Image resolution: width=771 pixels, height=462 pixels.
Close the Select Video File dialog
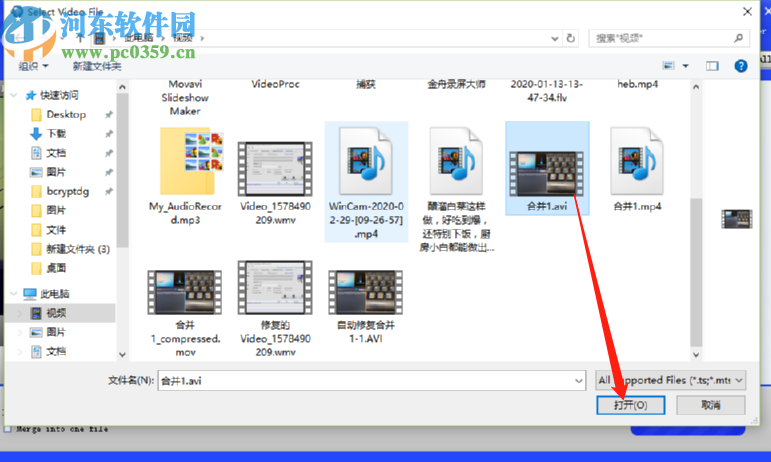(747, 11)
